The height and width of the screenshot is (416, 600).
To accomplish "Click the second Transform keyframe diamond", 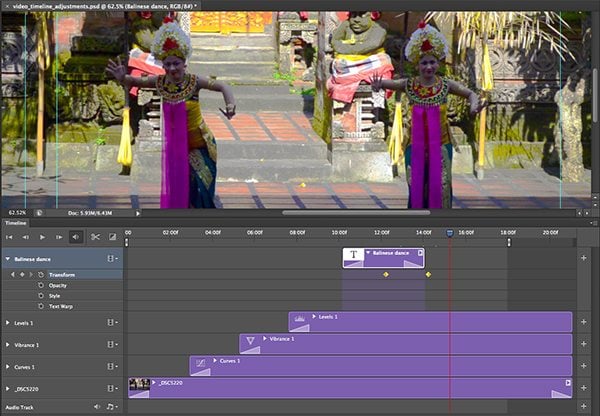I will pos(428,274).
